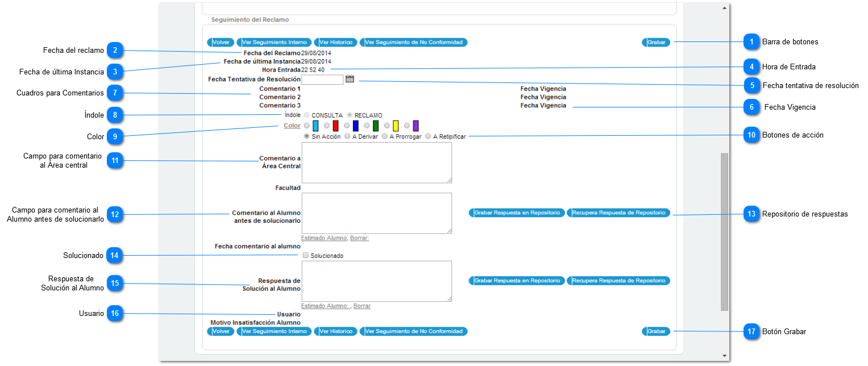Viewport: 868px width, 366px height.
Task: Click Estimado Alumno link under Comentario al Alumno
Action: click(324, 238)
